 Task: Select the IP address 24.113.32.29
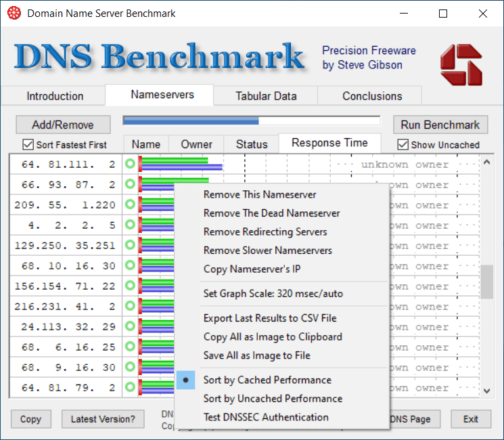click(68, 327)
